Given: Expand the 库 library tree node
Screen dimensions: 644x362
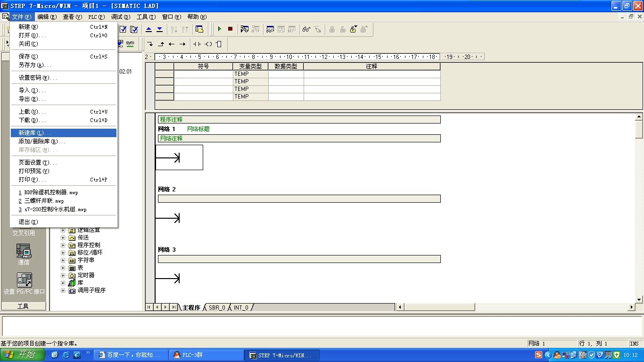Looking at the screenshot, I should point(63,283).
